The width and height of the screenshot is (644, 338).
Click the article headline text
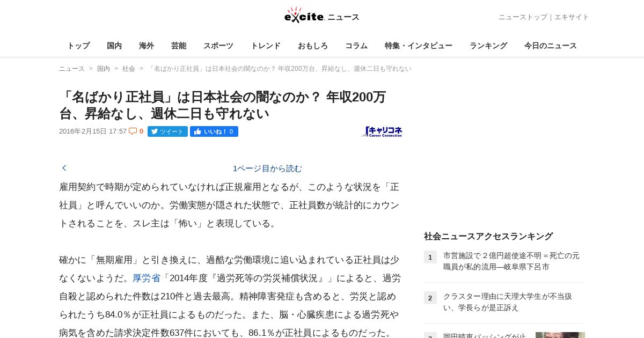point(223,105)
